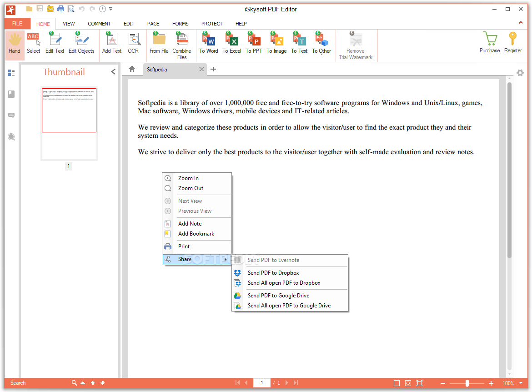
Task: Show the Bookmark panel in the sidebar
Action: [x=11, y=94]
